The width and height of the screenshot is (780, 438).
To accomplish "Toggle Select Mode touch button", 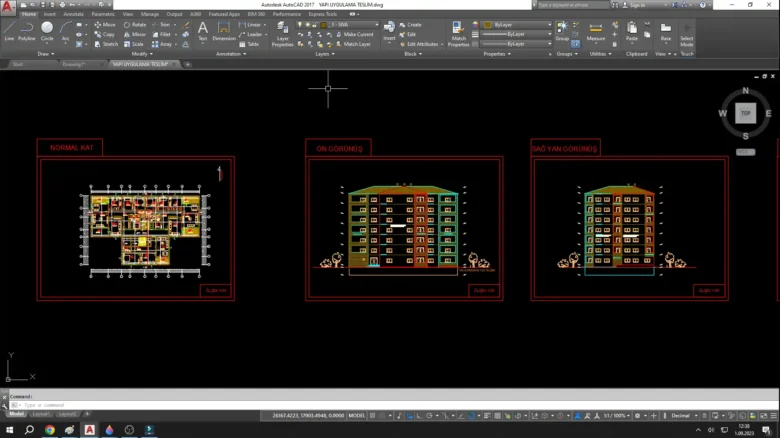I will [x=686, y=34].
